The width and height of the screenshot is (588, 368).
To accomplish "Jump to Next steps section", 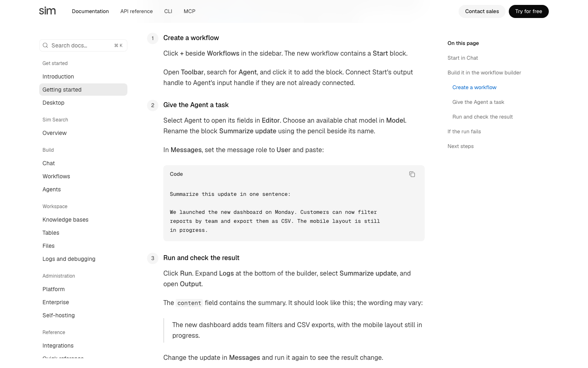I will 461,146.
